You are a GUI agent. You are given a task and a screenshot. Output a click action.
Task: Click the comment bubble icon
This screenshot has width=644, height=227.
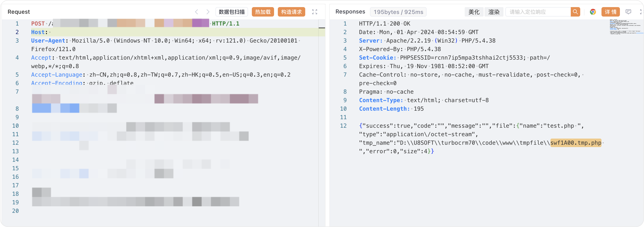629,12
